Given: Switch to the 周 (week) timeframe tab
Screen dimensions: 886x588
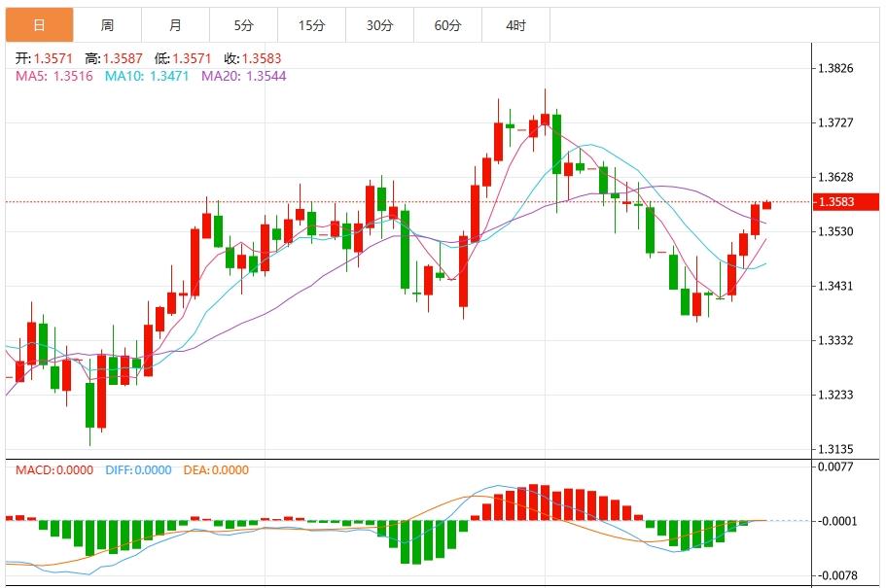Looking at the screenshot, I should 108,21.
